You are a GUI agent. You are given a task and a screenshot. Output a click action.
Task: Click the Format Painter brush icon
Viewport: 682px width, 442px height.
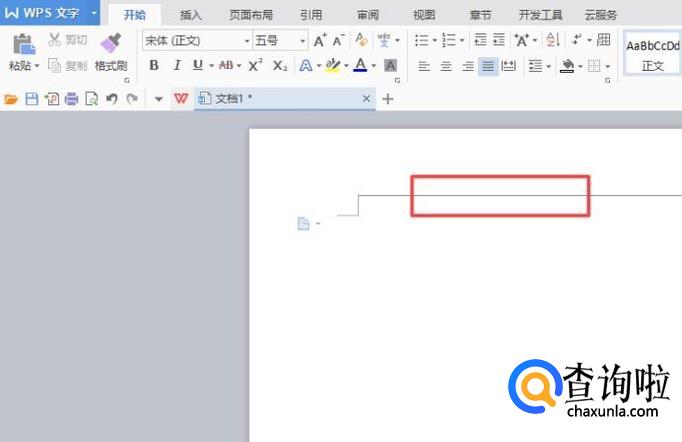(111, 43)
